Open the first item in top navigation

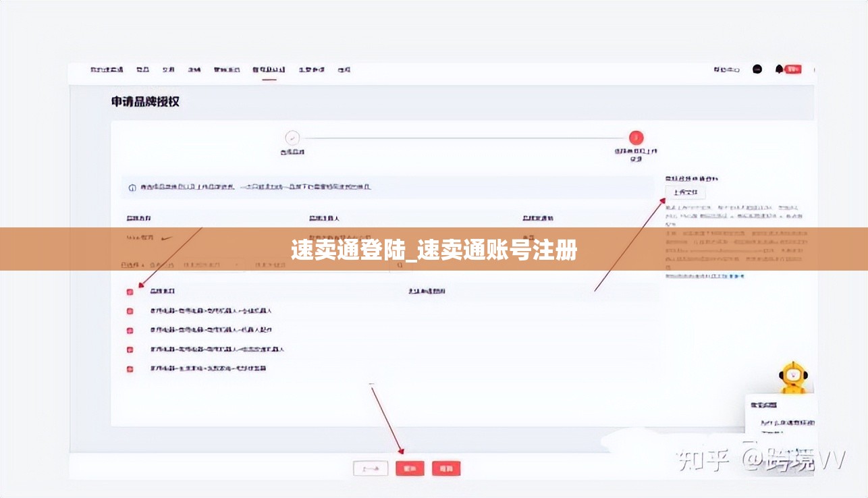[107, 70]
